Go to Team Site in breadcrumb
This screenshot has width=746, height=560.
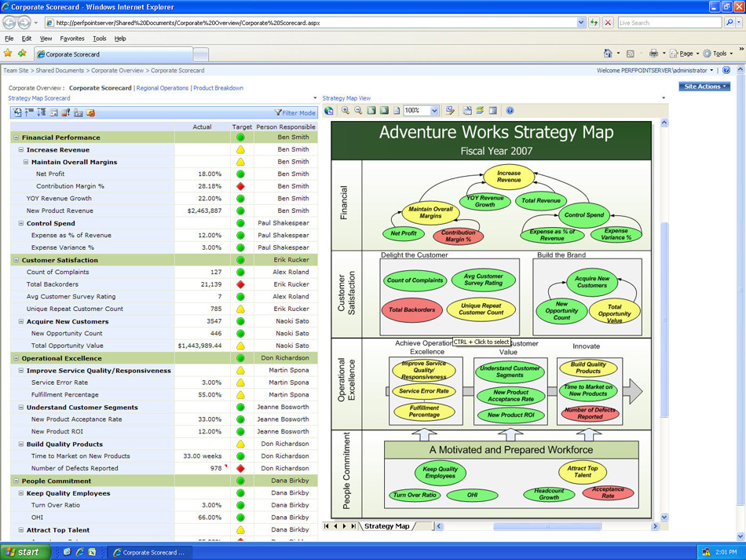[16, 71]
